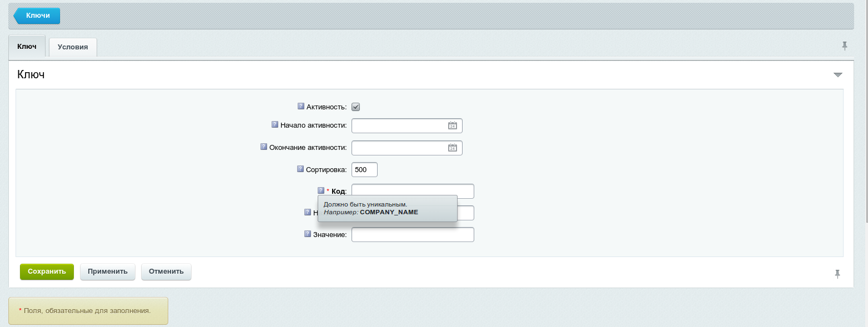Click the help icon beside Значение
The width and height of the screenshot is (868, 327).
click(307, 234)
